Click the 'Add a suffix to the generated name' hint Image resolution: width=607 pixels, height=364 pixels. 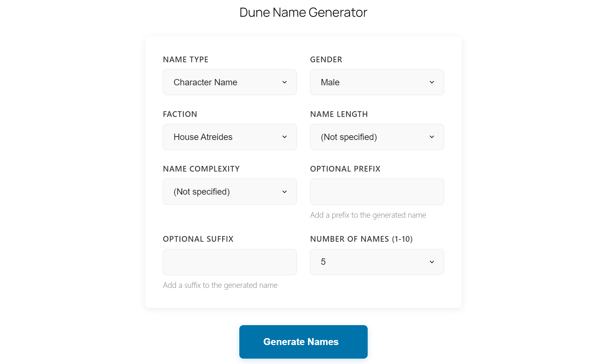coord(220,285)
